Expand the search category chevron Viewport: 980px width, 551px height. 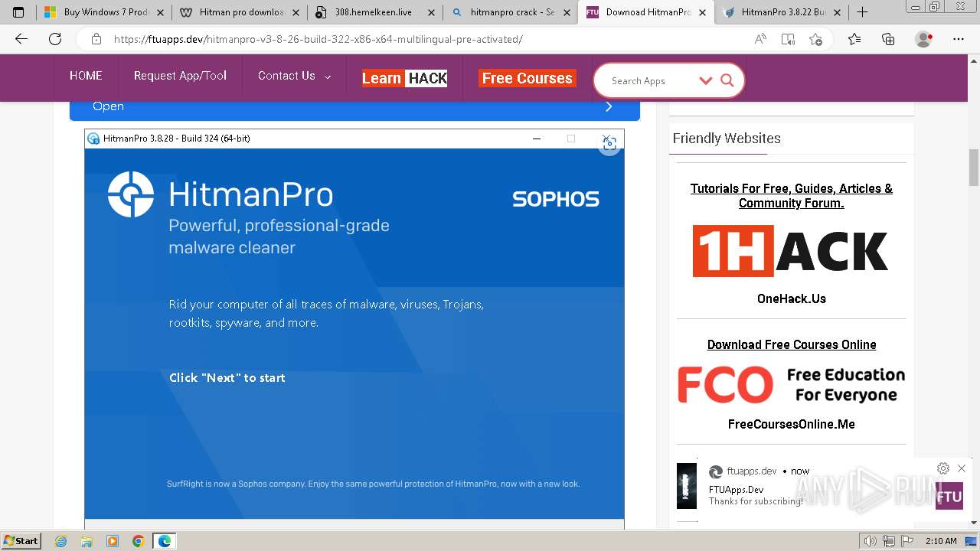[x=705, y=80]
